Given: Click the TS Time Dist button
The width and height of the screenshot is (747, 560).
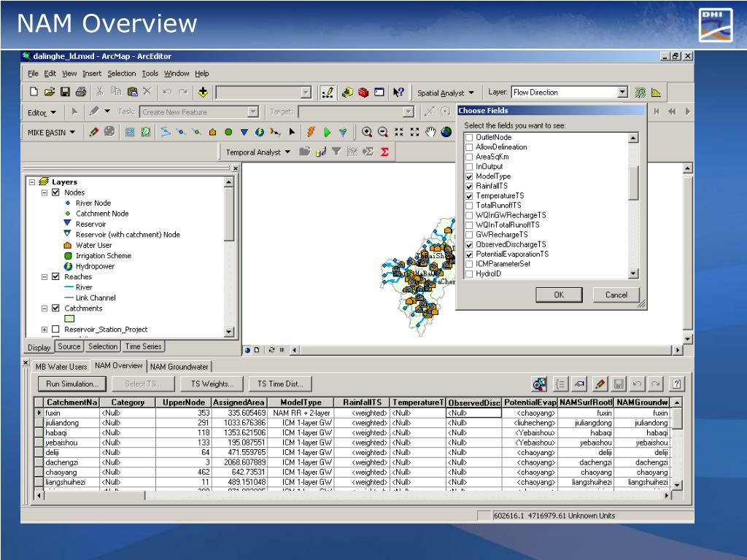Looking at the screenshot, I should click(280, 384).
